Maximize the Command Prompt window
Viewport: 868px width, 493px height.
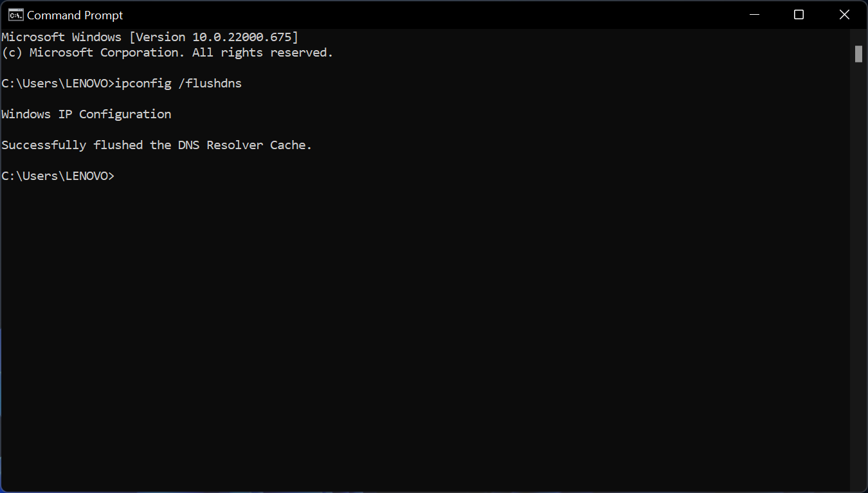click(799, 15)
